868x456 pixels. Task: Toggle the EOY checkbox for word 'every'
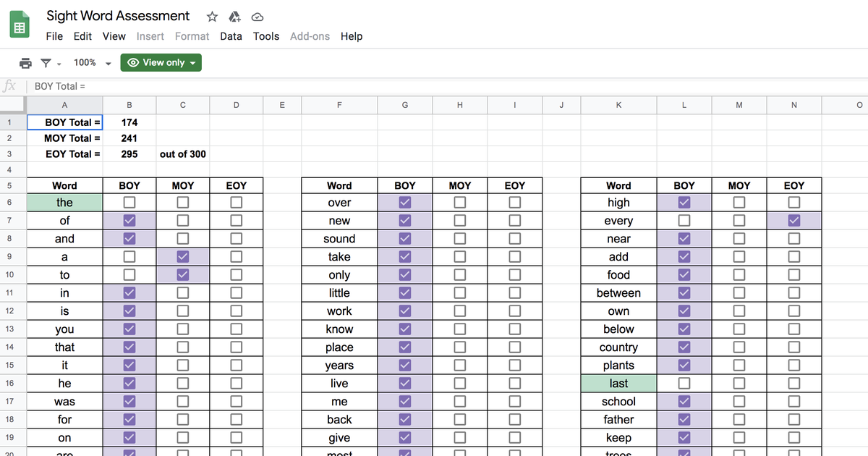[793, 221]
